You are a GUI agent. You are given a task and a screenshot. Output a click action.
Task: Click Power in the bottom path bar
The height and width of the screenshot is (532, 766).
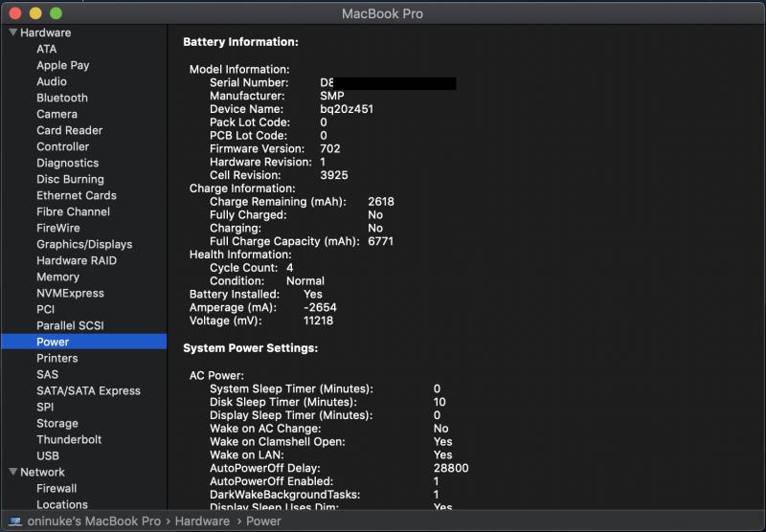tap(263, 521)
